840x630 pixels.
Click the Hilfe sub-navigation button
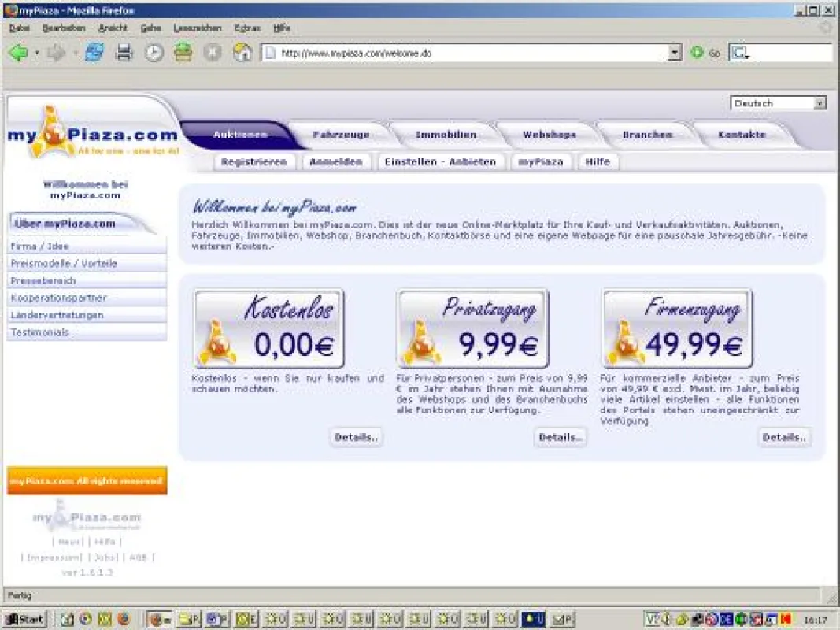tap(598, 161)
